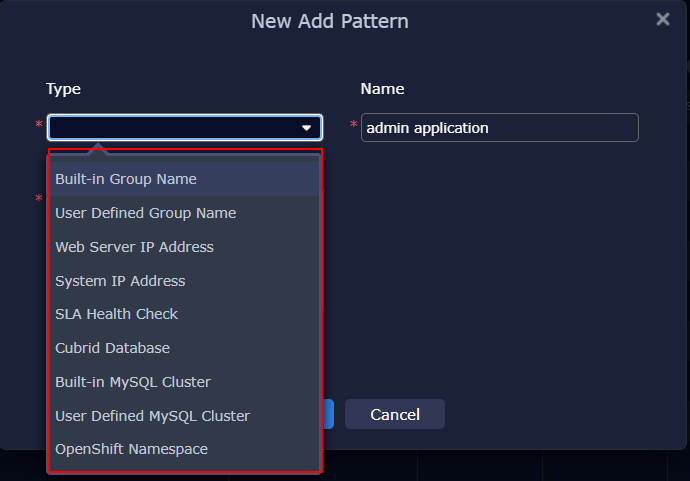Click the Name field label
Image resolution: width=690 pixels, height=481 pixels.
382,89
